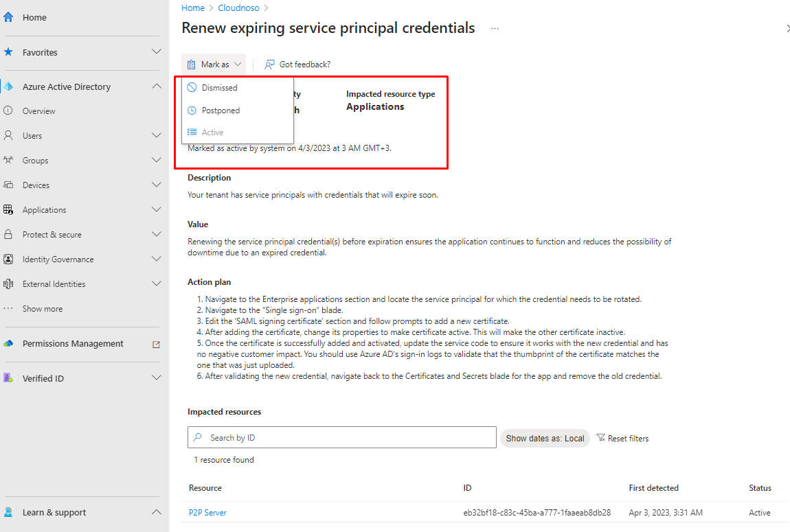790x532 pixels.
Task: Open the Mark as dropdown
Action: [214, 65]
